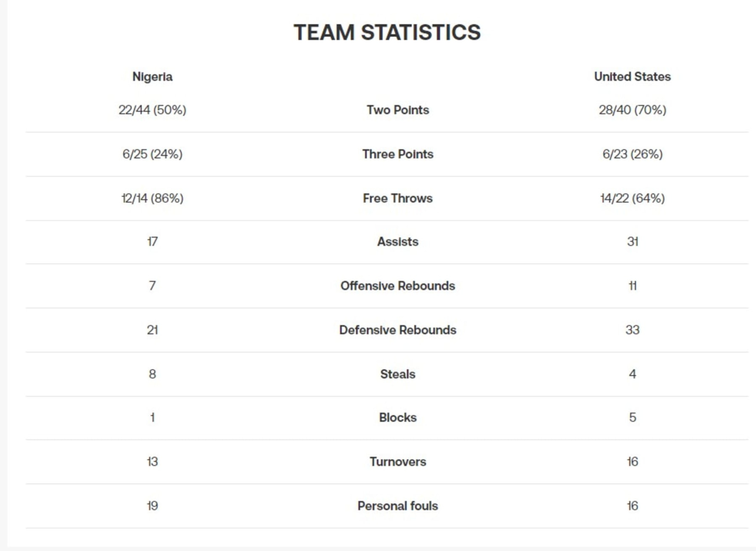This screenshot has height=551, width=756.
Task: Click United States assists value 31
Action: [632, 242]
